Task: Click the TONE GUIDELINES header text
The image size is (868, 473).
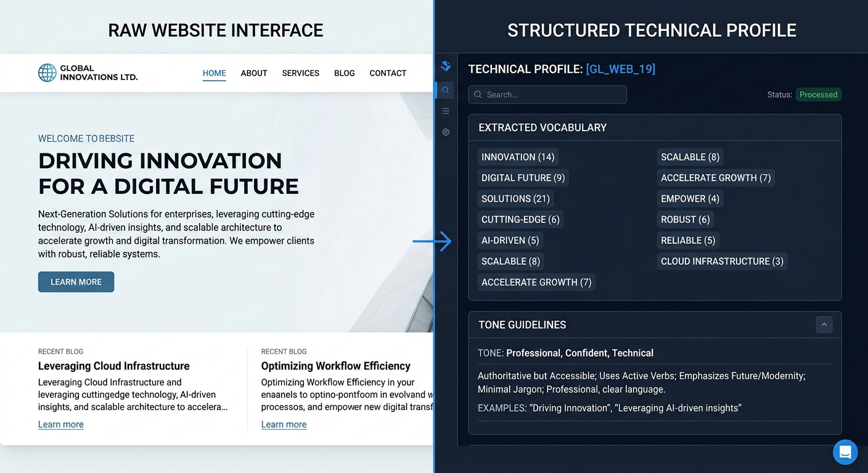Action: click(x=522, y=325)
